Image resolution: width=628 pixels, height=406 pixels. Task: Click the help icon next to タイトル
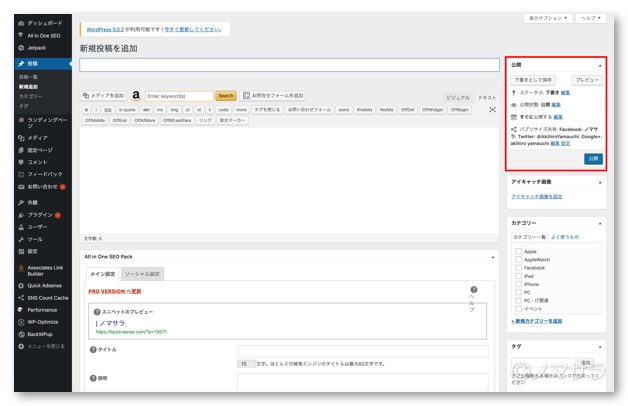tap(93, 350)
